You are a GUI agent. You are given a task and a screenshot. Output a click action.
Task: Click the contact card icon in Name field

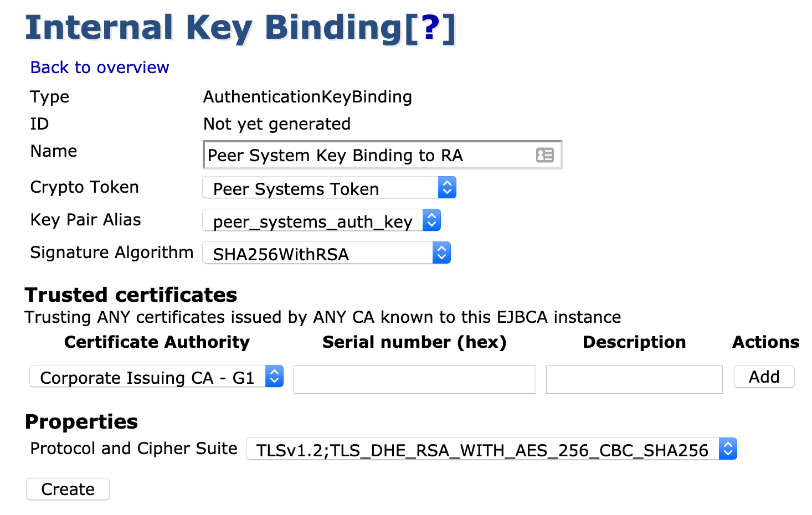(544, 155)
